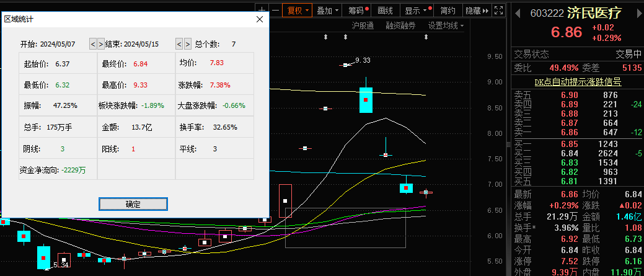Switch to 简约 simple mode

coord(448,10)
